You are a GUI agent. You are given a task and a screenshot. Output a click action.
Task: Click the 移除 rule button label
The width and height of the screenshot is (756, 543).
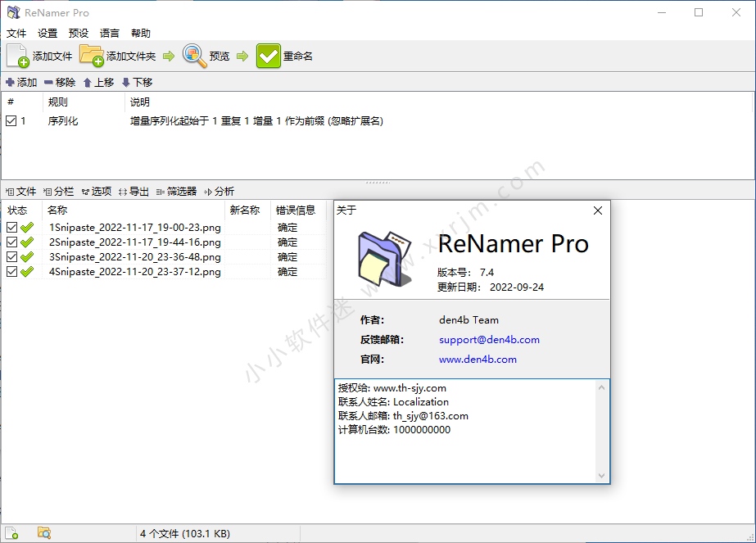(66, 83)
